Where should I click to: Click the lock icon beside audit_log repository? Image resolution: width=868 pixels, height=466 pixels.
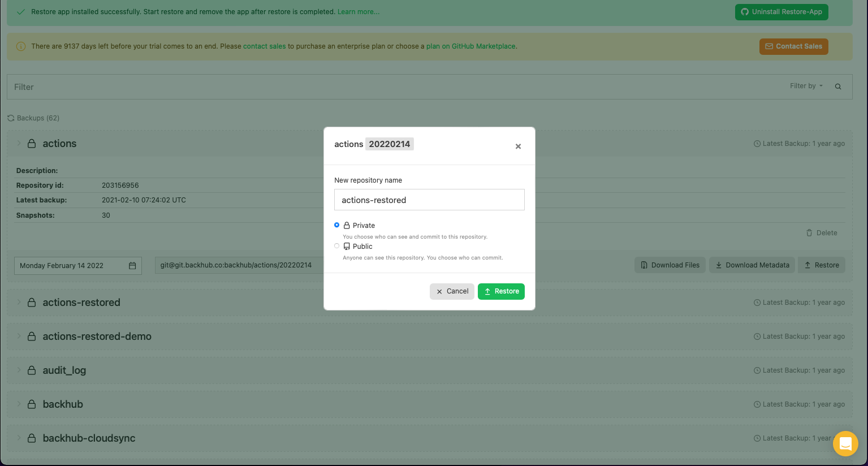click(31, 370)
